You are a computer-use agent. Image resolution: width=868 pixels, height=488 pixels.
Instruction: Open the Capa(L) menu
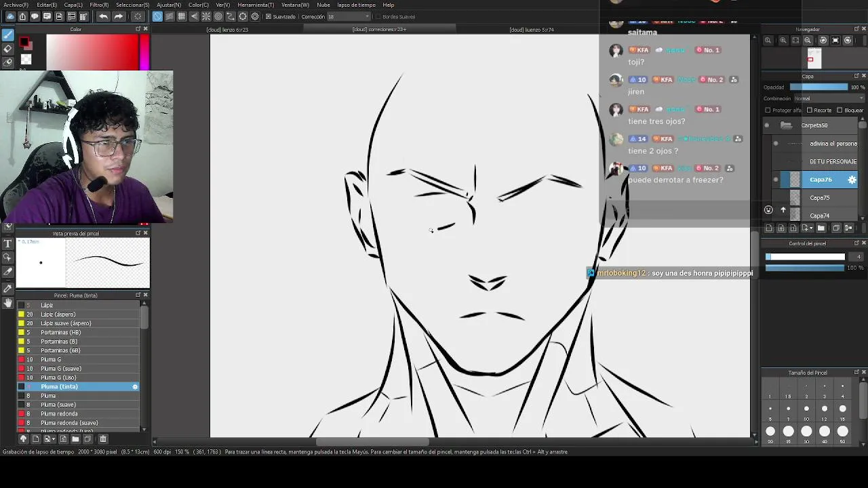pyautogui.click(x=73, y=5)
